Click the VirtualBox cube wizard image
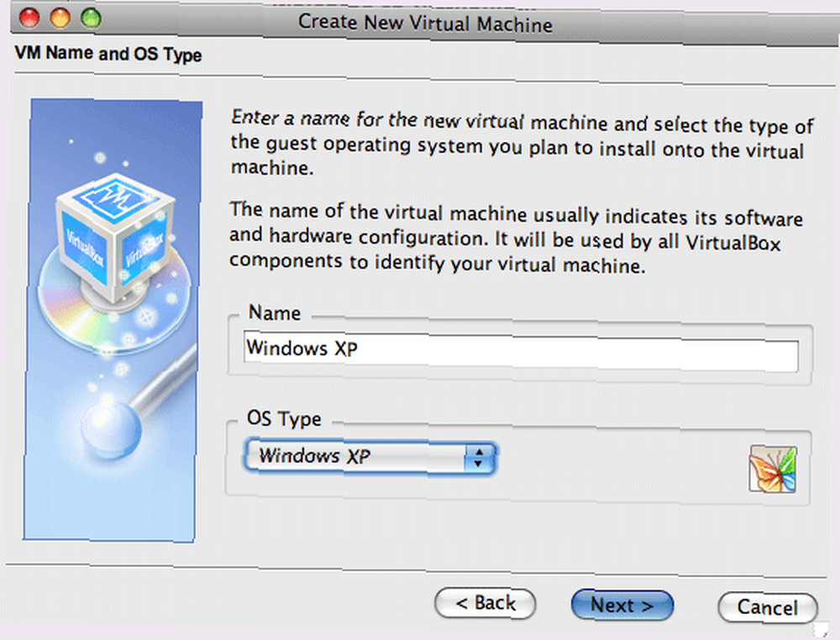The width and height of the screenshot is (840, 640). [x=112, y=320]
